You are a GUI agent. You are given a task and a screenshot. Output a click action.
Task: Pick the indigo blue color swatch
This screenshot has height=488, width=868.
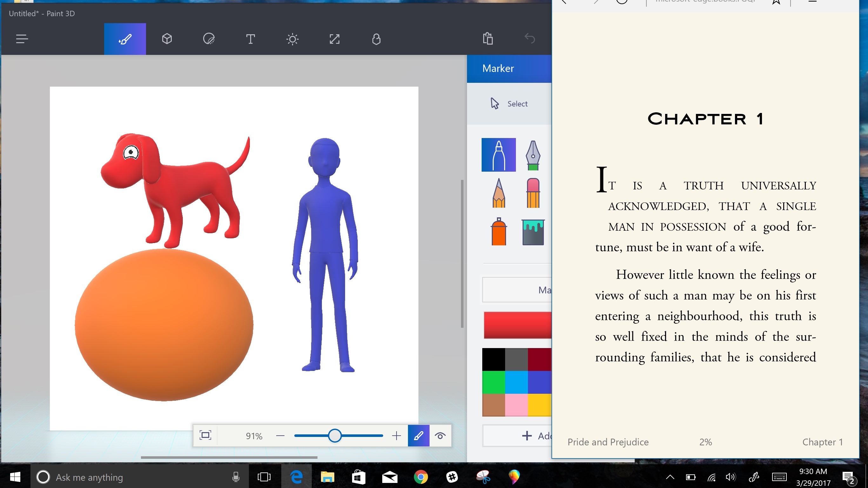(539, 382)
